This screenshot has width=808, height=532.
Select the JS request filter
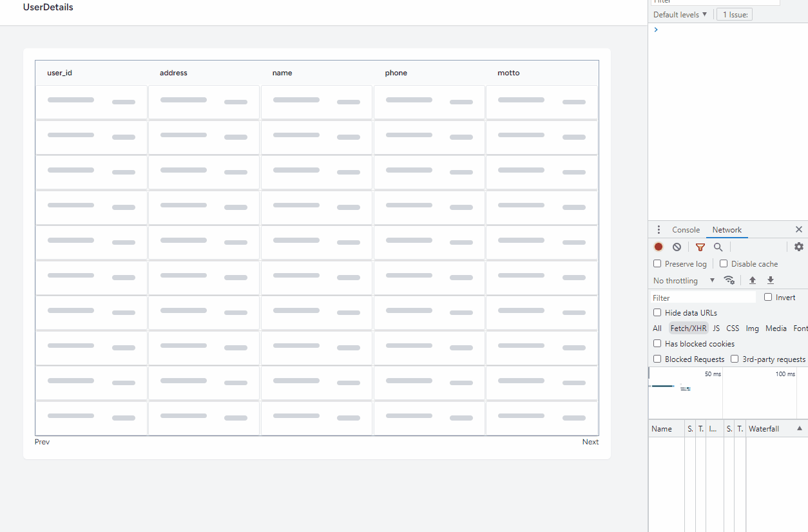point(716,328)
